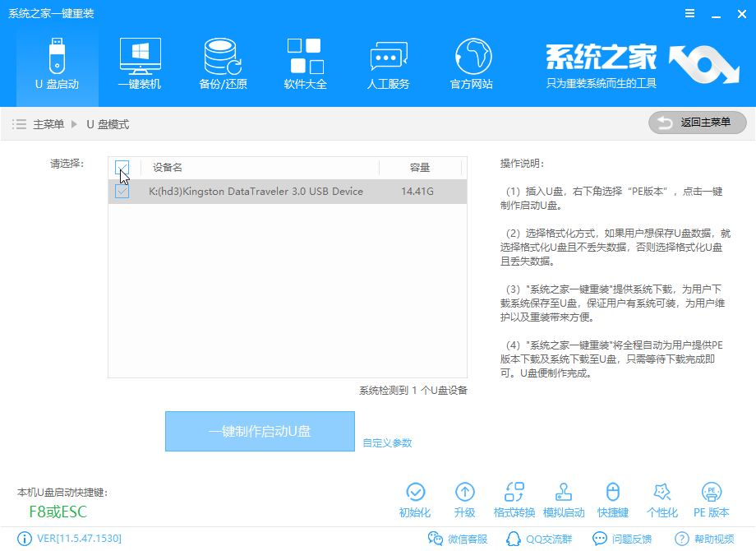Open the 软件大全 software collection

coord(305,62)
